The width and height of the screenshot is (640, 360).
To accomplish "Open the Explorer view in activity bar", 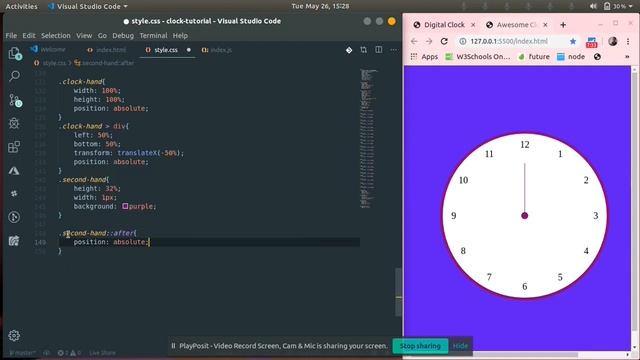I will point(15,53).
